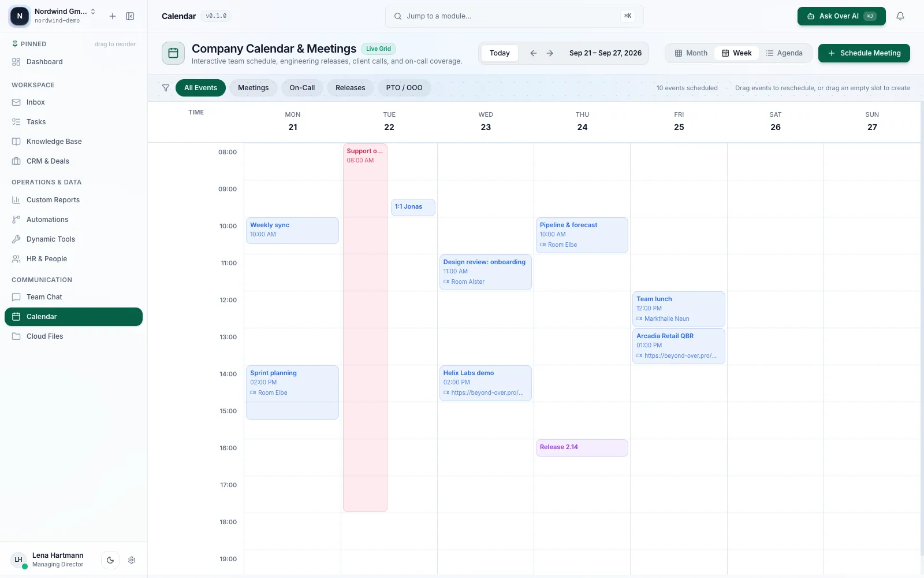Viewport: 924px width, 578px height.
Task: Open Helix Labs demo event
Action: 485,383
